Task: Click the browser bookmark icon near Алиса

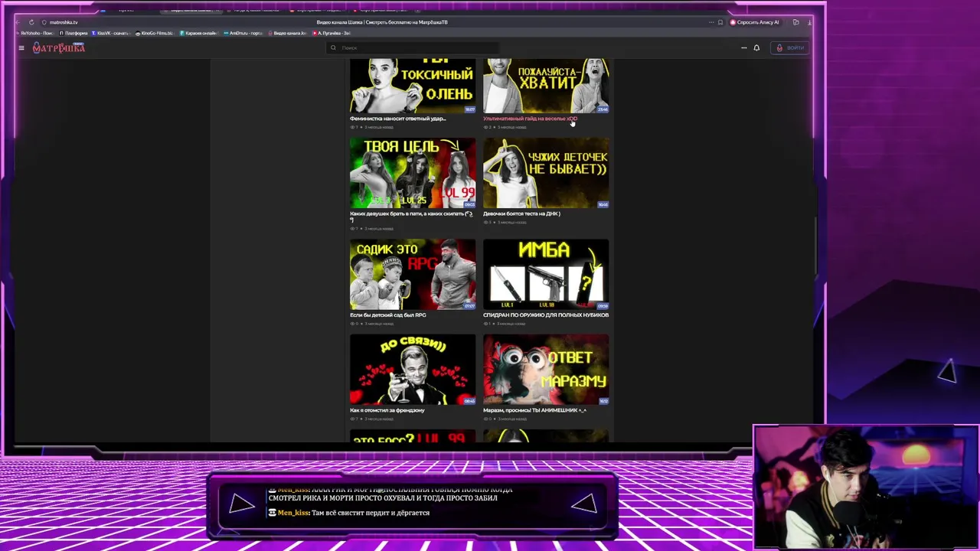Action: pyautogui.click(x=720, y=22)
